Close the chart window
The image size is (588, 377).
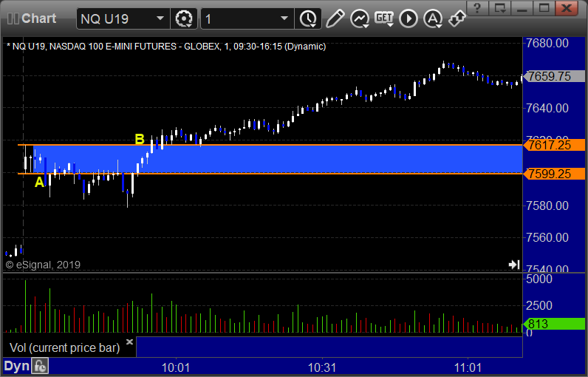(567, 8)
